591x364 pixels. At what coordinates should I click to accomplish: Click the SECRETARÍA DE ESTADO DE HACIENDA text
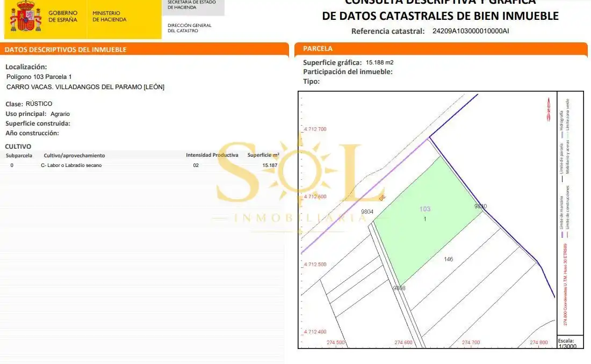click(191, 4)
